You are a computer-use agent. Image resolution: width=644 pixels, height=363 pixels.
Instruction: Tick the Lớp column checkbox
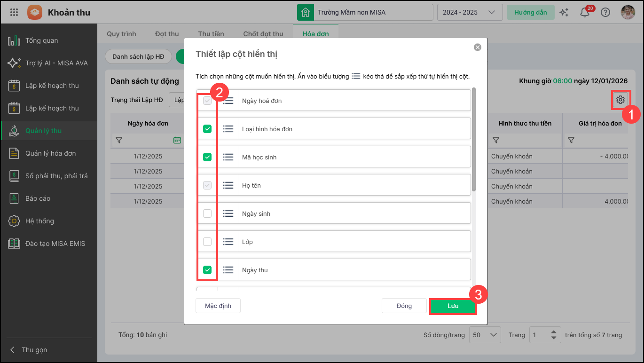click(x=207, y=242)
